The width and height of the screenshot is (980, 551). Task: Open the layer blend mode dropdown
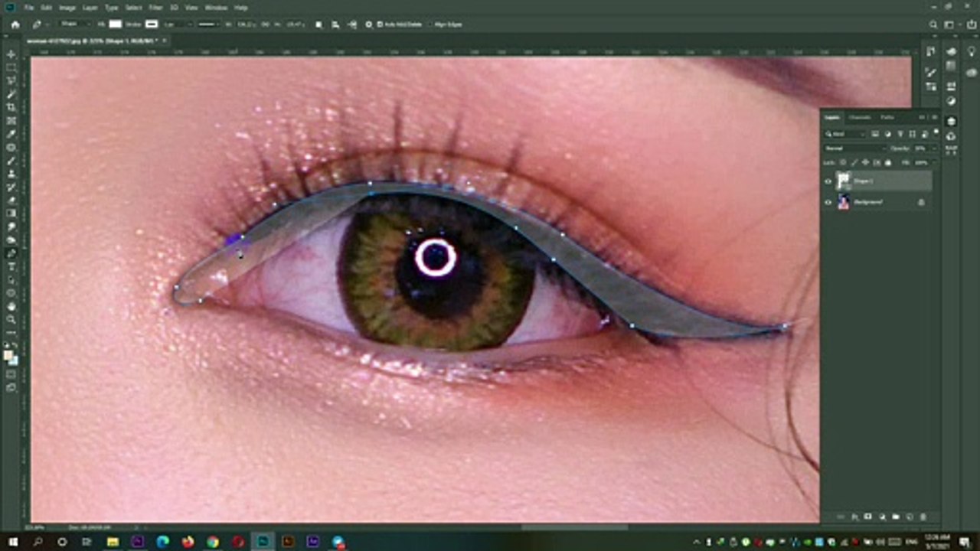pos(855,148)
